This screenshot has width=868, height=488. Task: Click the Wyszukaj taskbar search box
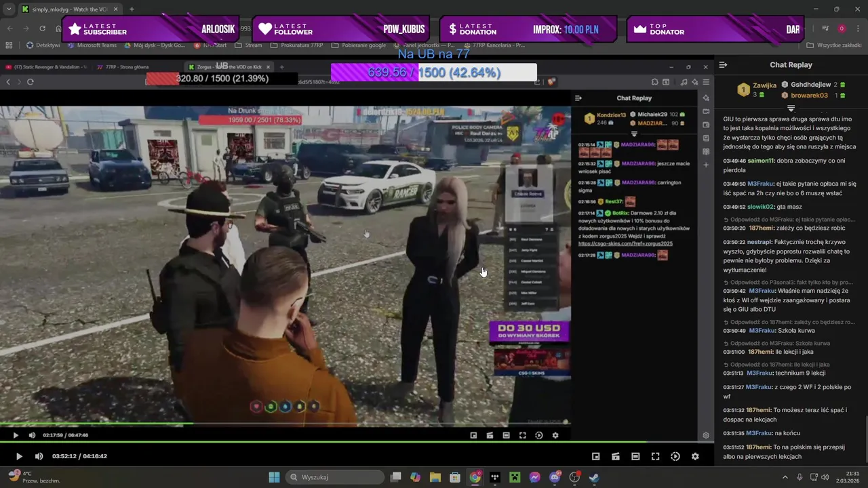click(x=335, y=477)
